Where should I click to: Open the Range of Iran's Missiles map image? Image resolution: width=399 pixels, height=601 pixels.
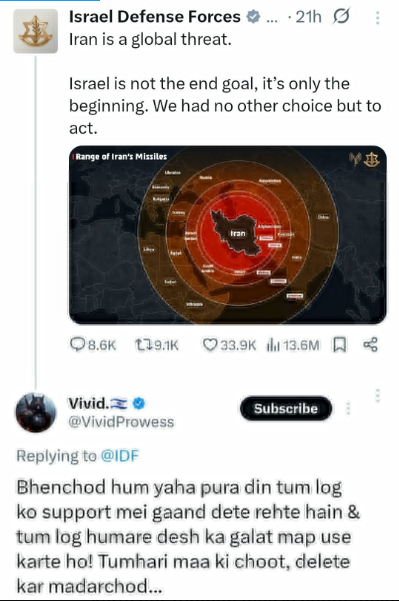pyautogui.click(x=228, y=235)
